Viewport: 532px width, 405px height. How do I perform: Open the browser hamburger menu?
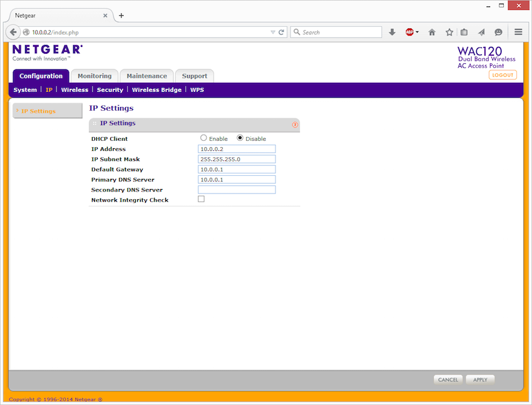pyautogui.click(x=518, y=32)
